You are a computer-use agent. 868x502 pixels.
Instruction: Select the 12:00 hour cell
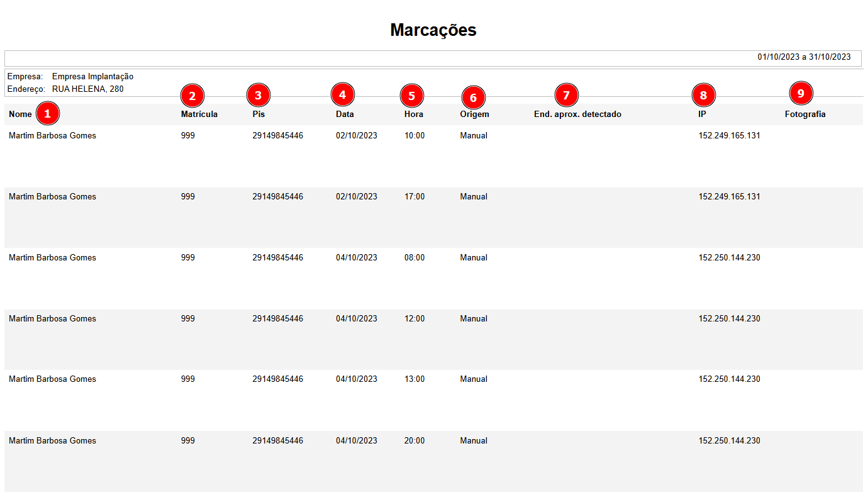(415, 319)
